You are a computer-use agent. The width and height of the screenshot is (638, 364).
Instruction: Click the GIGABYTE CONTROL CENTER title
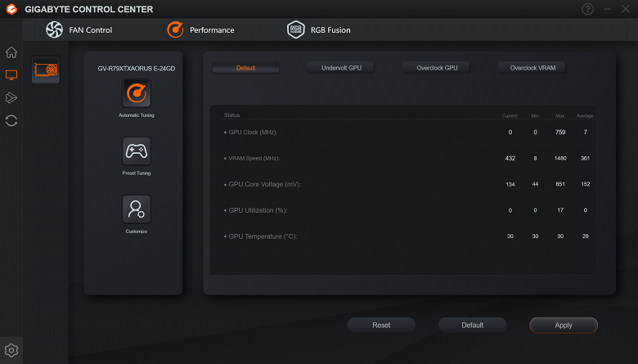pos(89,9)
